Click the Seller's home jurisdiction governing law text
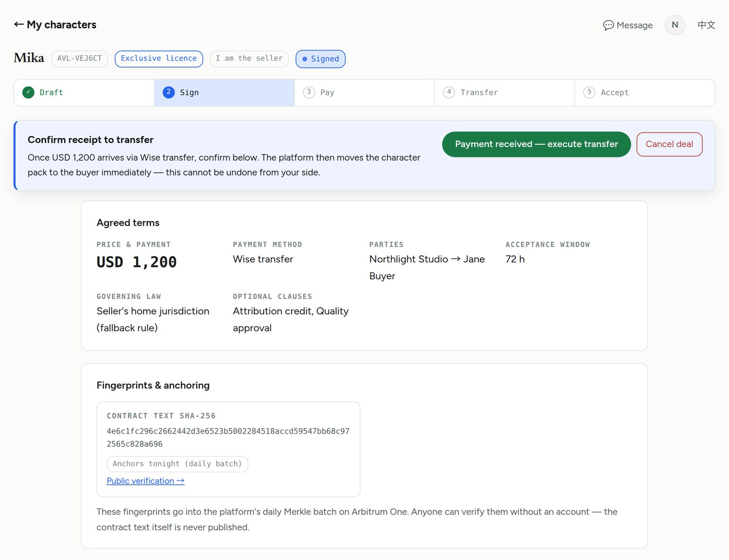This screenshot has height=560, width=729. pyautogui.click(x=153, y=320)
